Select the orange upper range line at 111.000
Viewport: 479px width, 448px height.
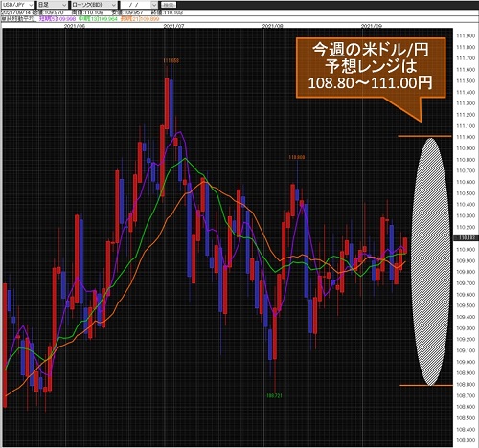[x=424, y=136]
